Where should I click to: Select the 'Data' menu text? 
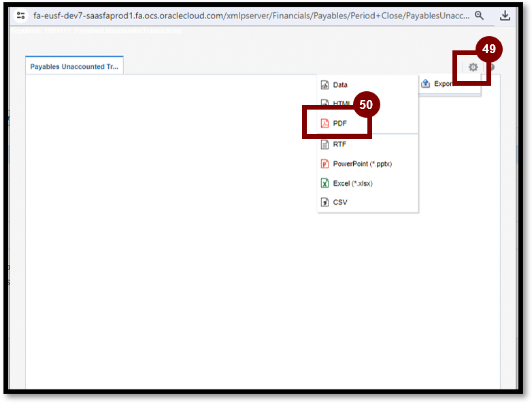(340, 85)
